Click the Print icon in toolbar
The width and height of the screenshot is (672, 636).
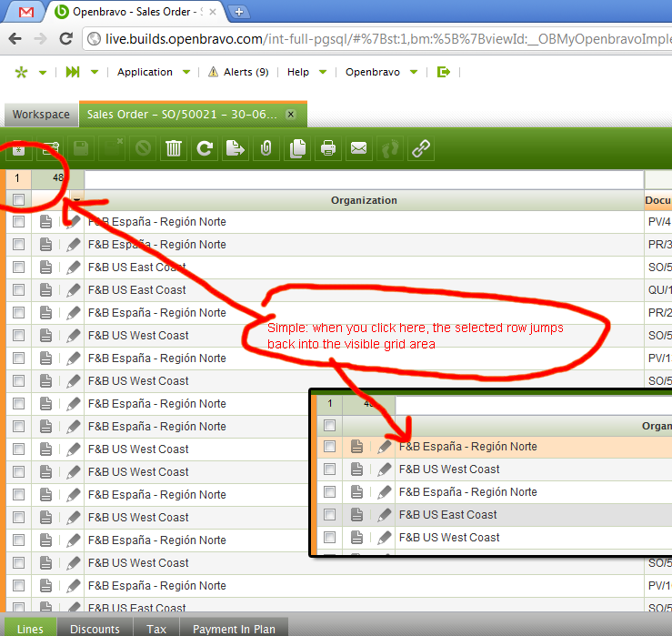pyautogui.click(x=328, y=148)
